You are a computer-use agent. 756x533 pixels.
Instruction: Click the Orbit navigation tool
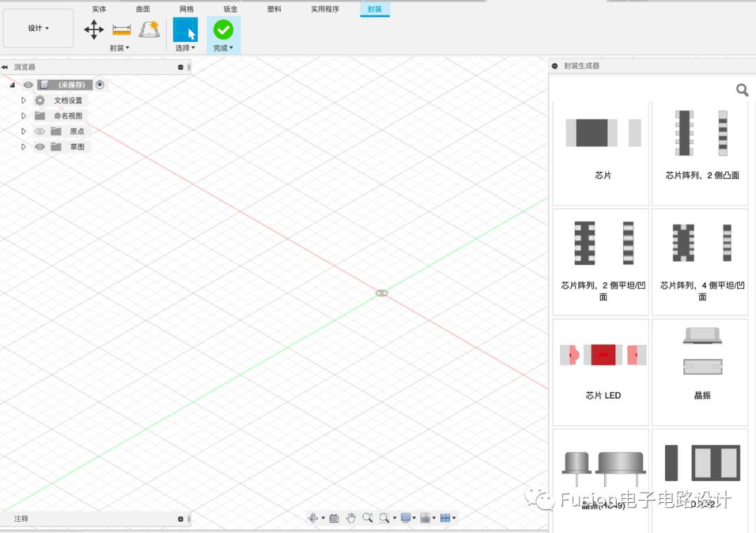pyautogui.click(x=313, y=518)
